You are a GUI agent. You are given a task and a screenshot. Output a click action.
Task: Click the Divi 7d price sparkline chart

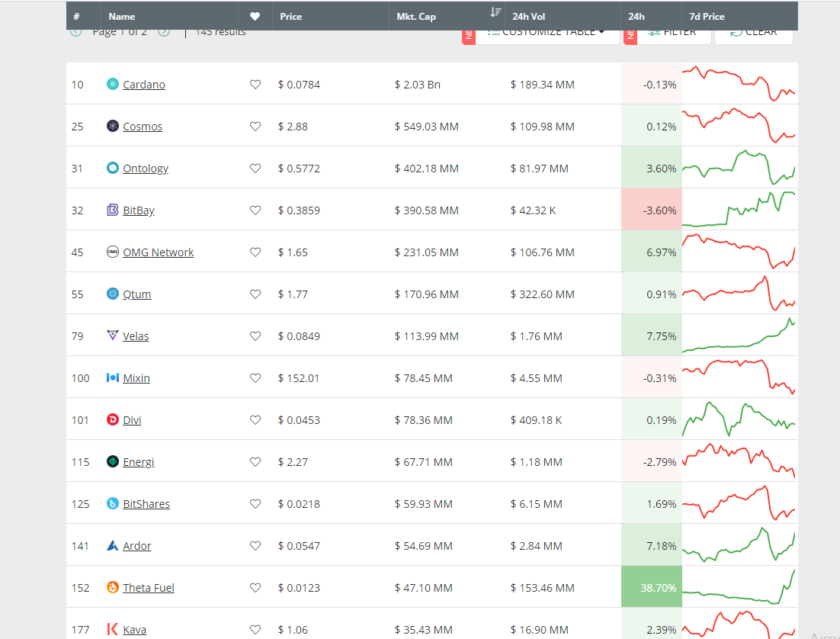[x=739, y=419]
